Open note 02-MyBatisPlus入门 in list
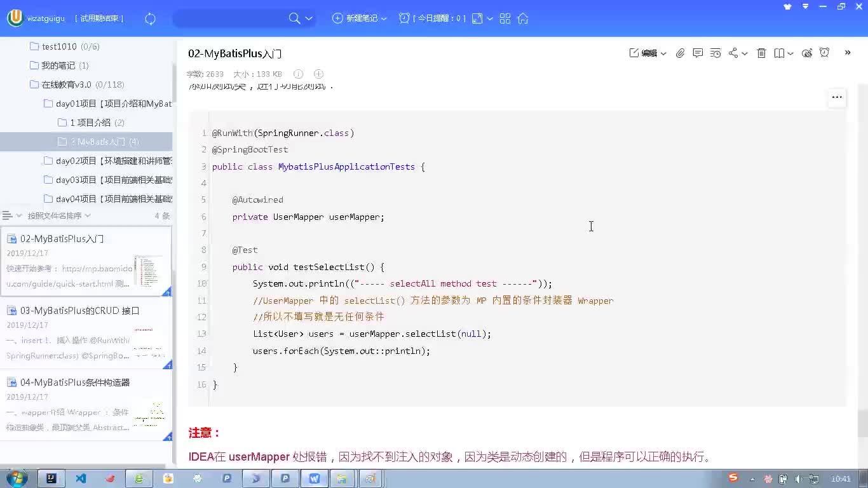 point(86,261)
